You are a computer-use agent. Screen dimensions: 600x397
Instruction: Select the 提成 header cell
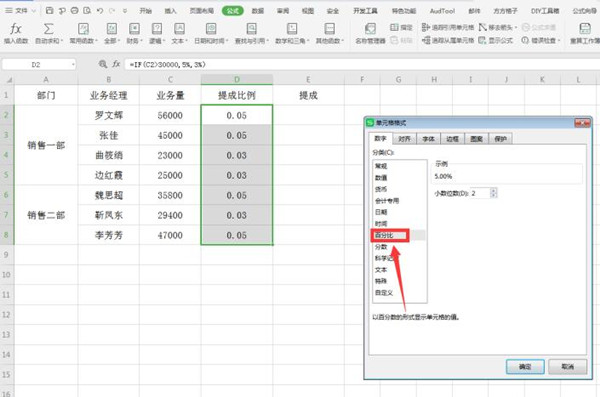[x=308, y=95]
